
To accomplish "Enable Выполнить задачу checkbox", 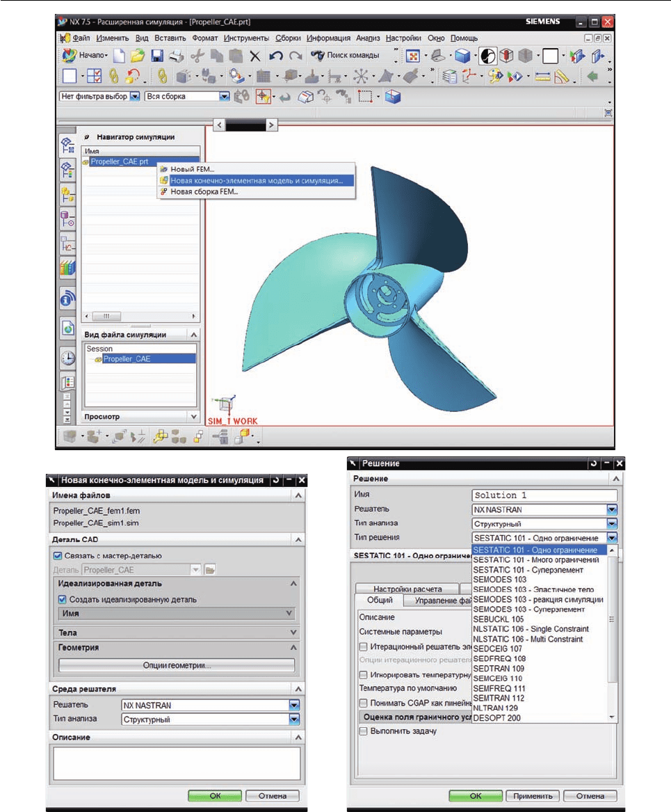I will tap(363, 731).
